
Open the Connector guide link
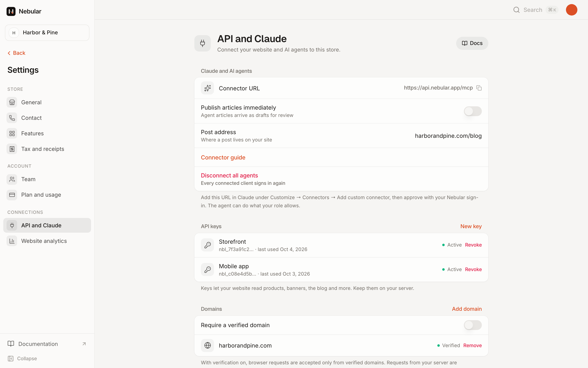223,157
